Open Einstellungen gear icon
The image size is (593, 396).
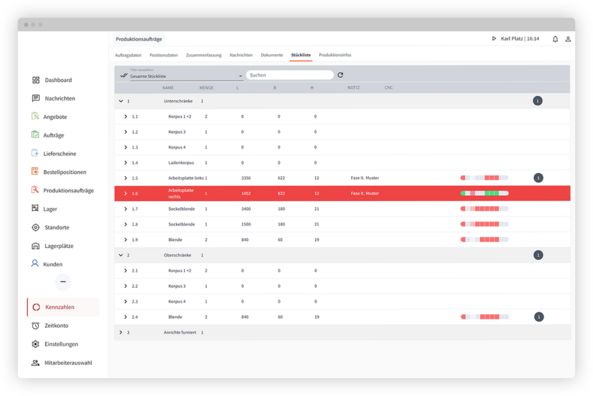tap(36, 344)
